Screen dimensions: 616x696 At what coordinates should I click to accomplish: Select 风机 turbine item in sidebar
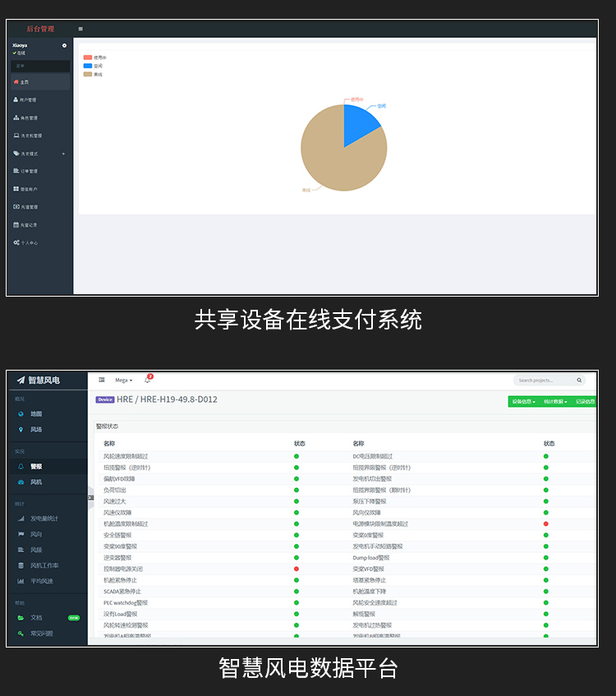36,482
